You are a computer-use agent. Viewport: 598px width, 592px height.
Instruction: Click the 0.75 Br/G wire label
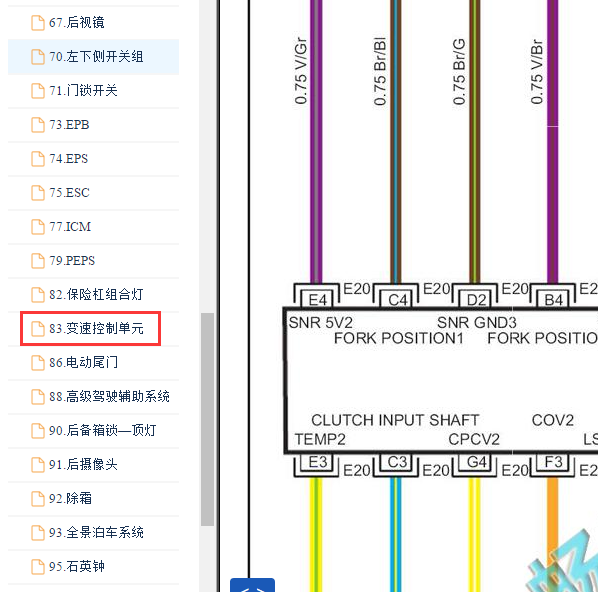click(x=459, y=72)
